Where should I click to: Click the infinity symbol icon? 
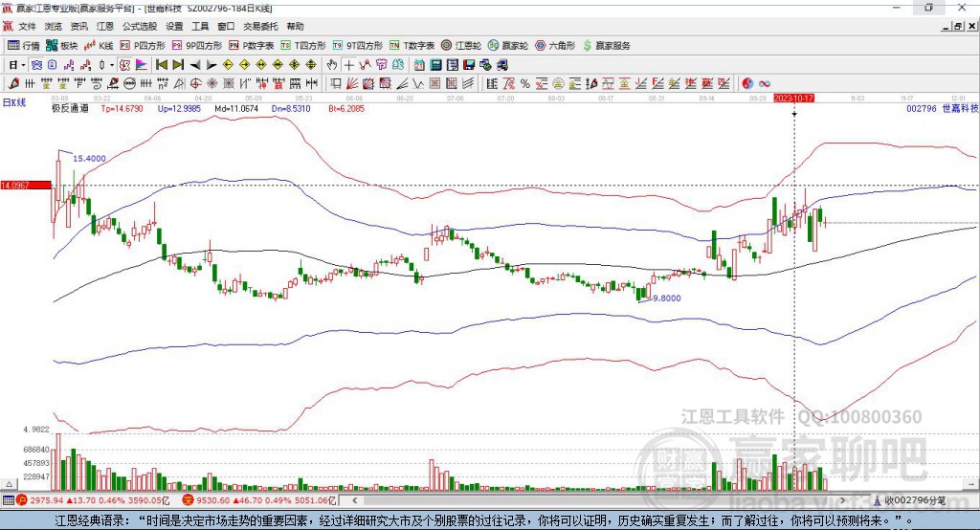tap(765, 83)
